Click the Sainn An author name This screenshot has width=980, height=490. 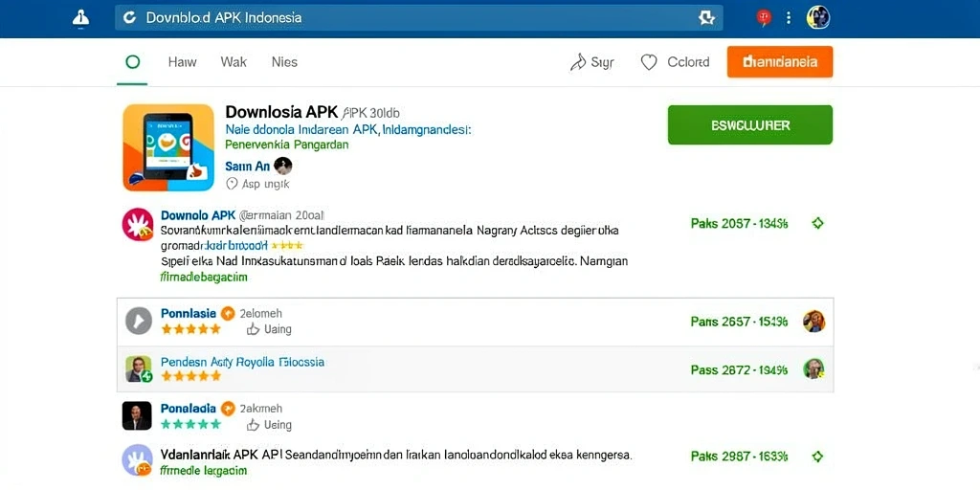pos(247,167)
